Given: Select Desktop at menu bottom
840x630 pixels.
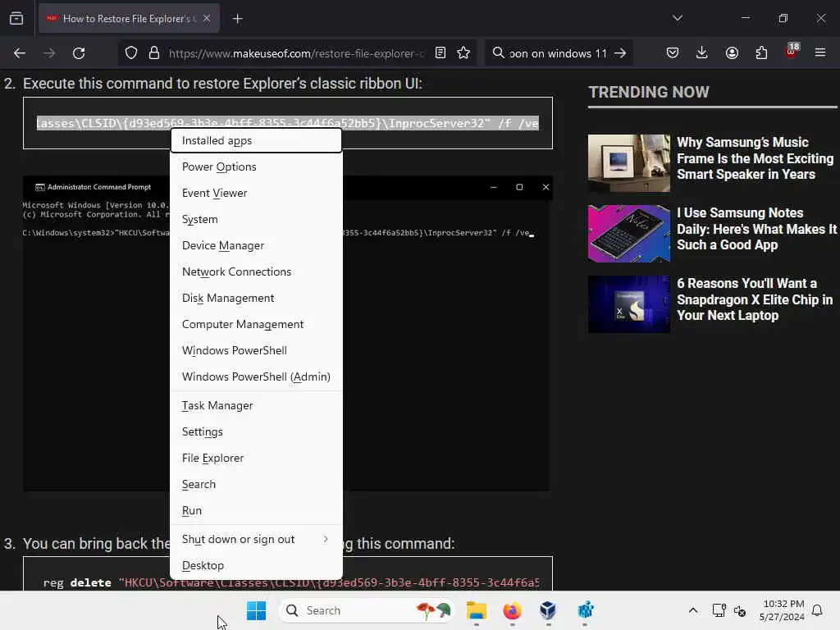Looking at the screenshot, I should 256,566.
